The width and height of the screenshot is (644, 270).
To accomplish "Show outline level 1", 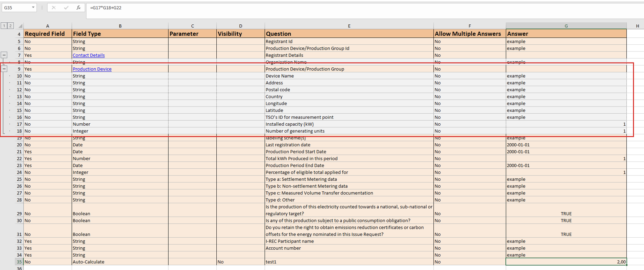I will [x=4, y=26].
